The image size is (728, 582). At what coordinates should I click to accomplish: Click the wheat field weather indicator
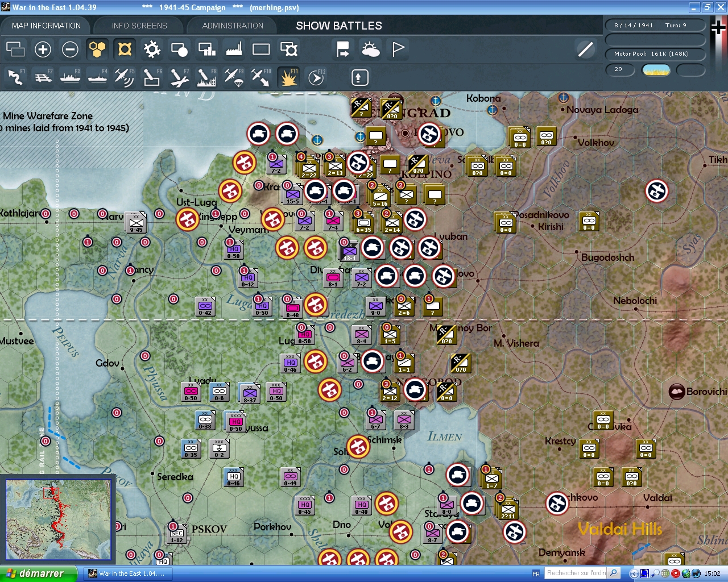click(x=656, y=70)
